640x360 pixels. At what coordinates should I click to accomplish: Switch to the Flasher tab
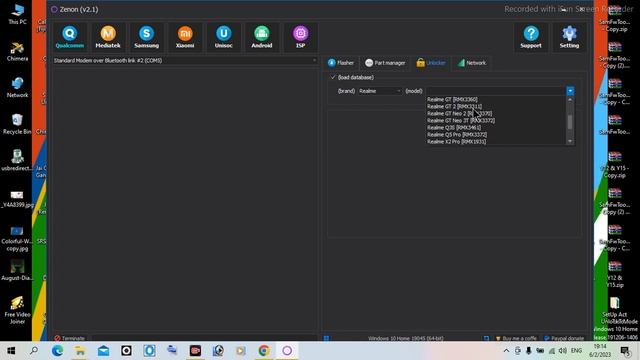[341, 63]
